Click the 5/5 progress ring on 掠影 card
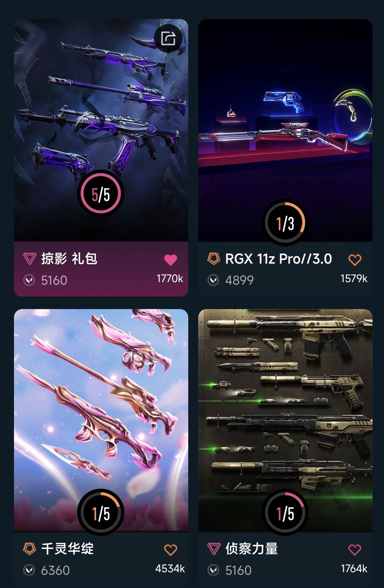This screenshot has height=588, width=384. tap(101, 194)
